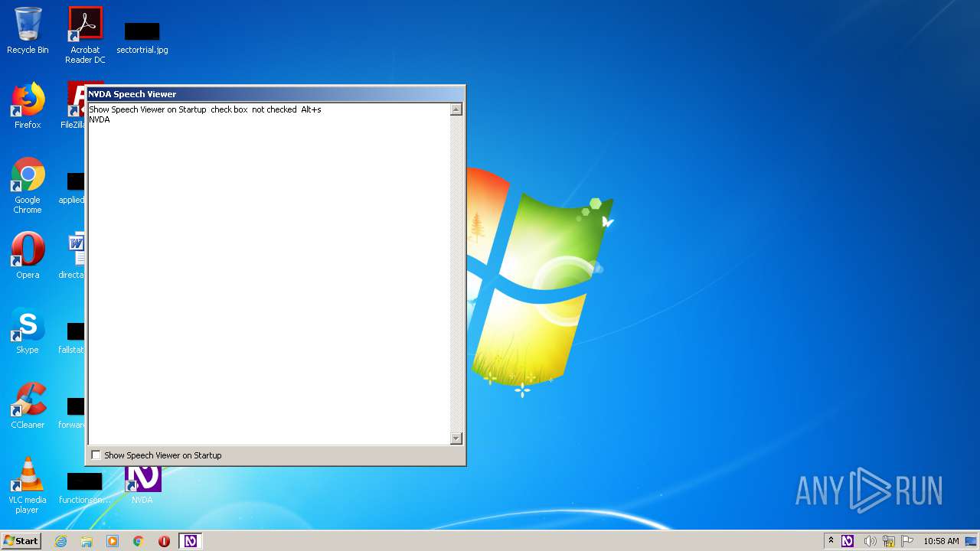Select the functionsen desktop file
Viewport: 980px width, 551px height.
(x=84, y=488)
